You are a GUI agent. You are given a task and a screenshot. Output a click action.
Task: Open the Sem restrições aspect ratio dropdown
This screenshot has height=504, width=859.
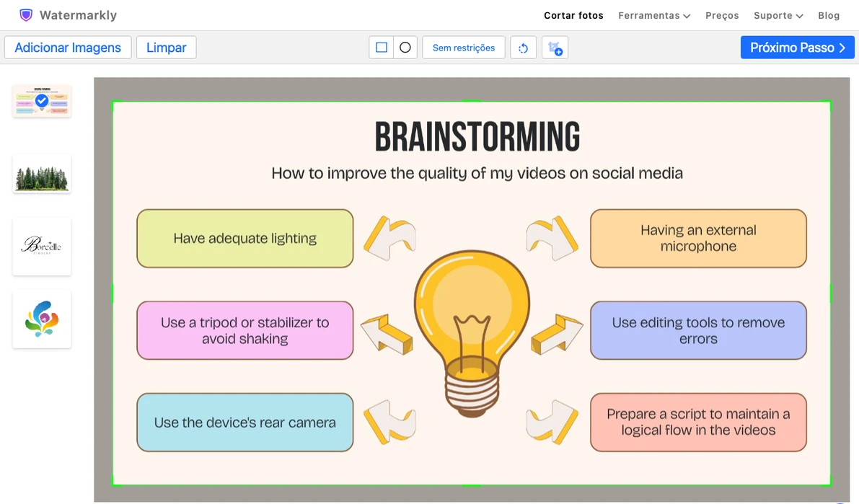tap(464, 48)
